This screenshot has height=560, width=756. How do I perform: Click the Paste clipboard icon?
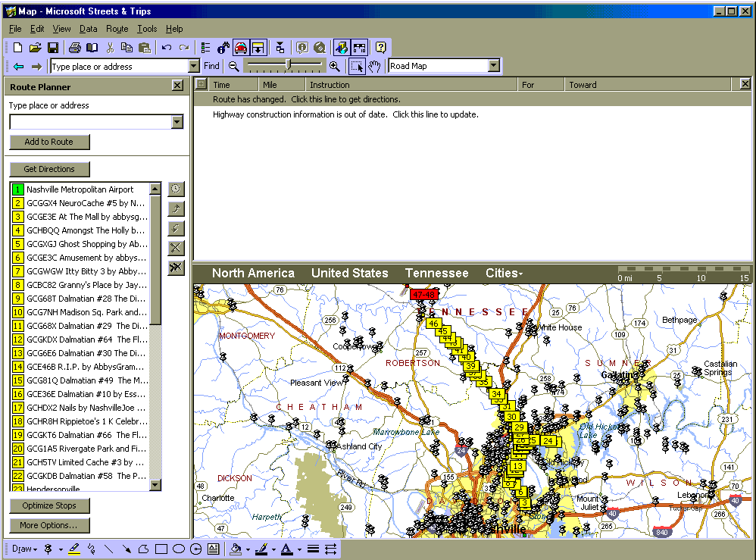tap(144, 47)
